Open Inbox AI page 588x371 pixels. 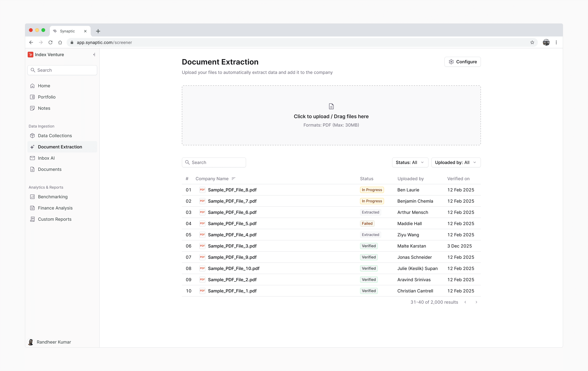[x=62, y=158]
